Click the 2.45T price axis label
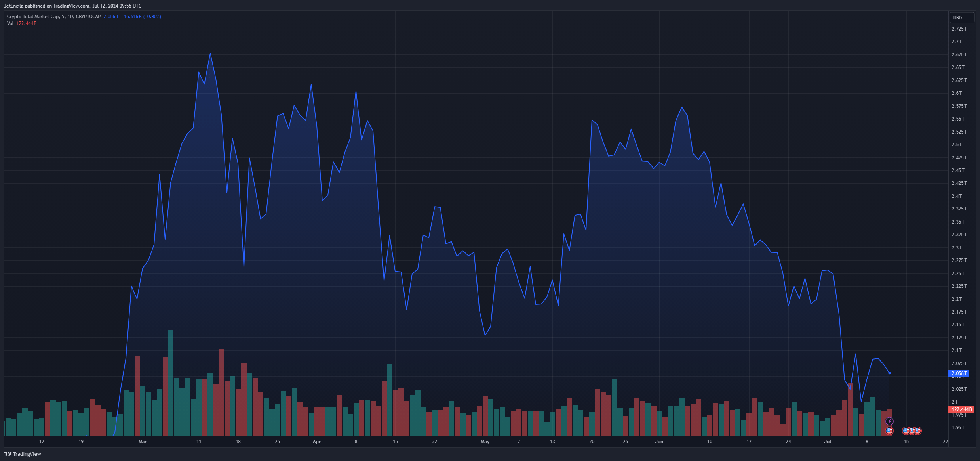980x461 pixels. 958,170
